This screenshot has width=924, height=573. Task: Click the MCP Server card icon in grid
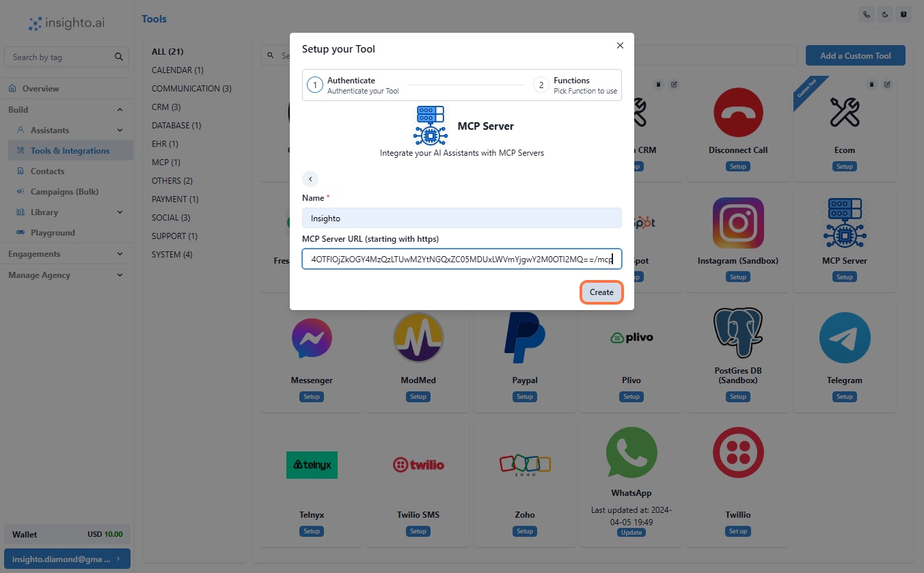coord(845,223)
